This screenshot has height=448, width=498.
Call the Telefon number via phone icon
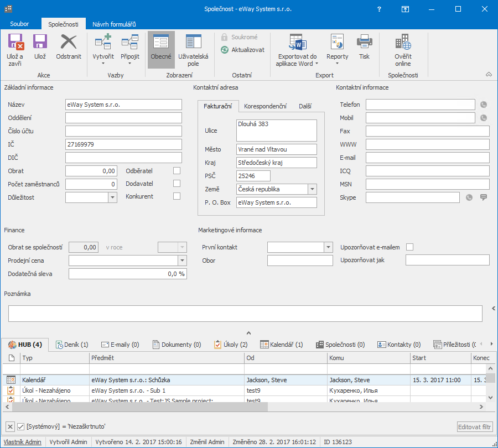[x=484, y=105]
